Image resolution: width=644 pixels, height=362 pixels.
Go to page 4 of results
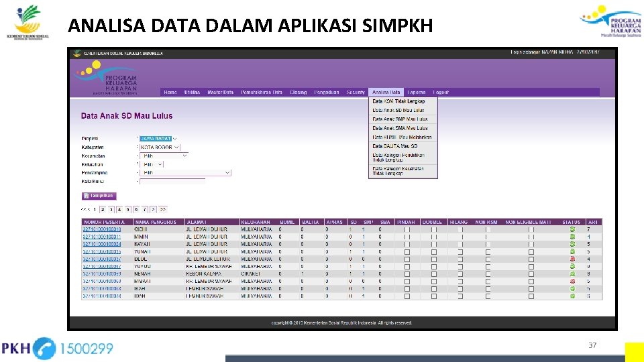click(119, 210)
